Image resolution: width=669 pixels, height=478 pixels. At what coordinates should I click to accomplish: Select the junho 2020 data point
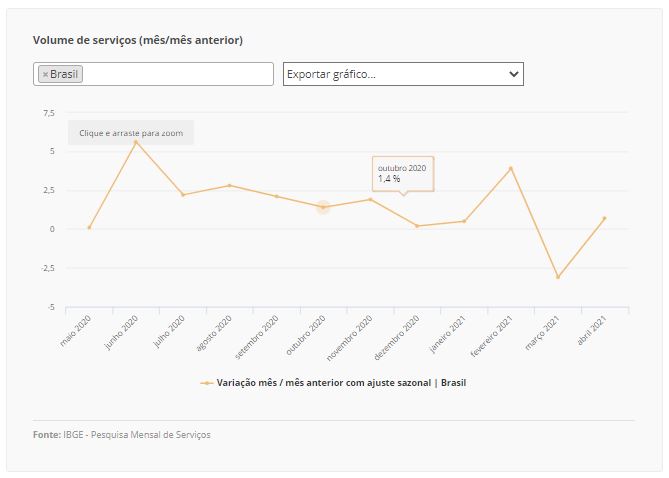(x=136, y=142)
